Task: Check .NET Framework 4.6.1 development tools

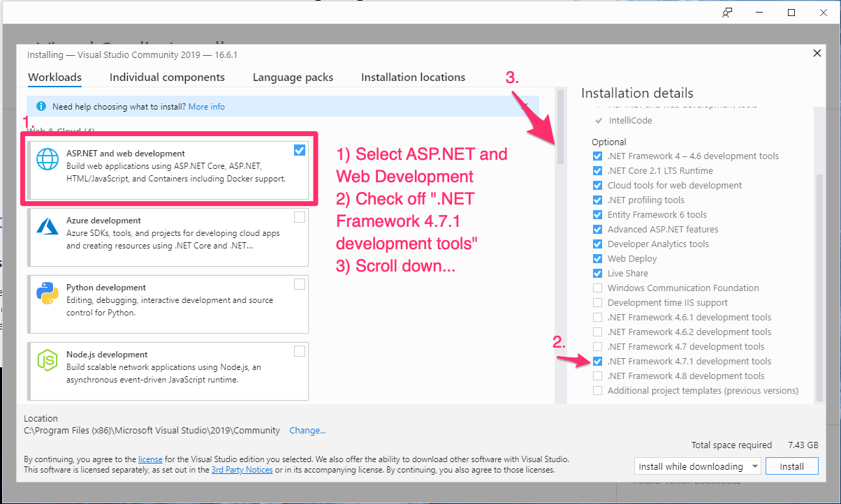Action: point(597,317)
